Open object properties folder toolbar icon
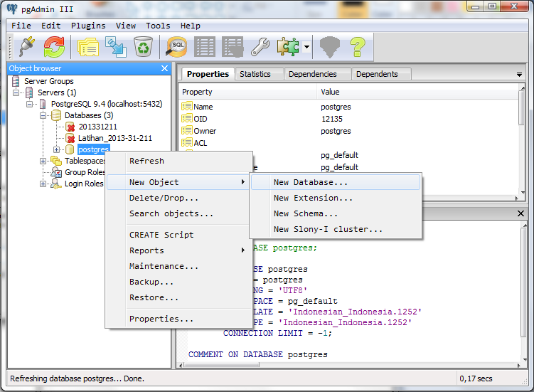This screenshot has height=392, width=534. [88, 47]
